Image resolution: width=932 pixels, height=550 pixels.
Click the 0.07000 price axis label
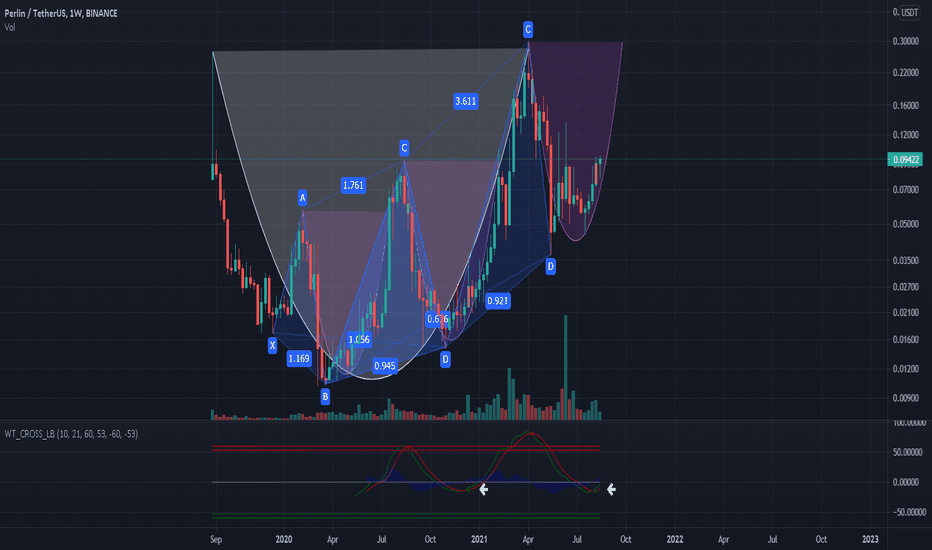905,190
